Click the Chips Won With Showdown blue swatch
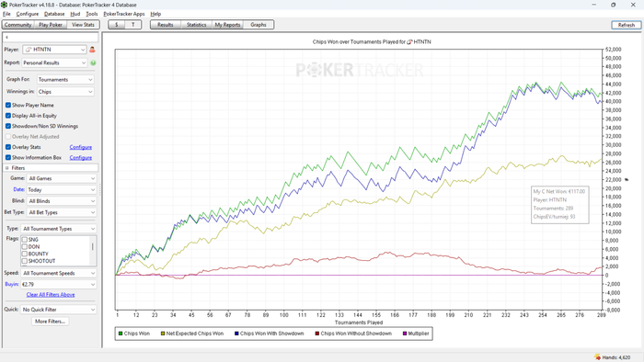Screen dimensions: 644x362 236,334
